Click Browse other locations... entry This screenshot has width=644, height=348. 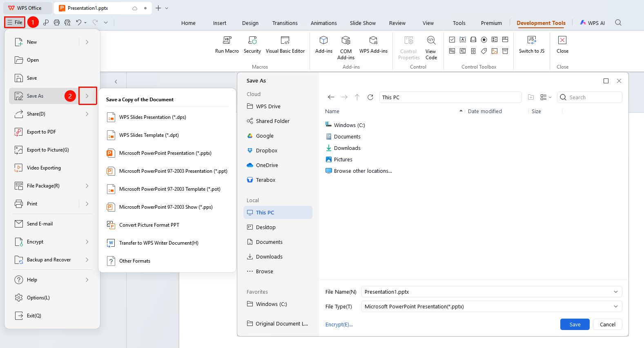(359, 171)
